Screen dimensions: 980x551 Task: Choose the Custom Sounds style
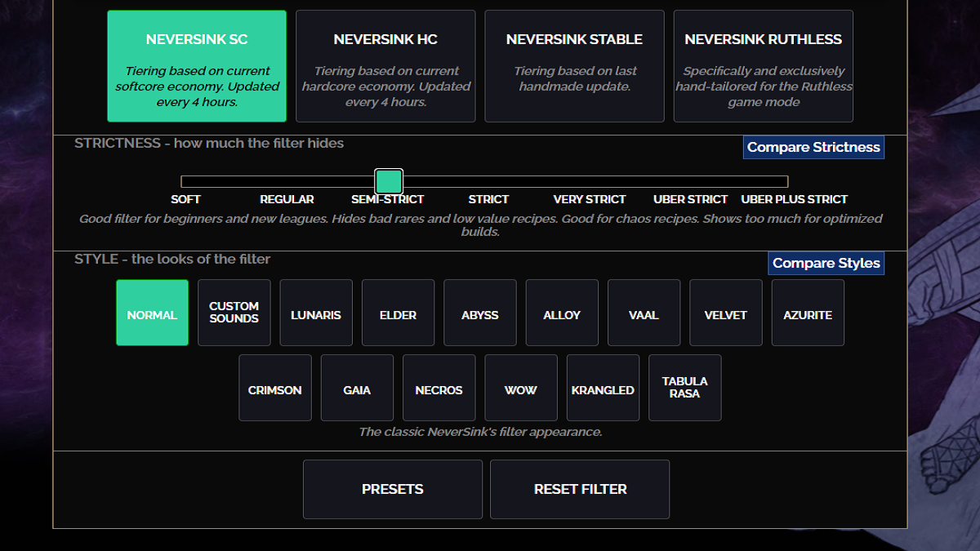[x=234, y=313]
